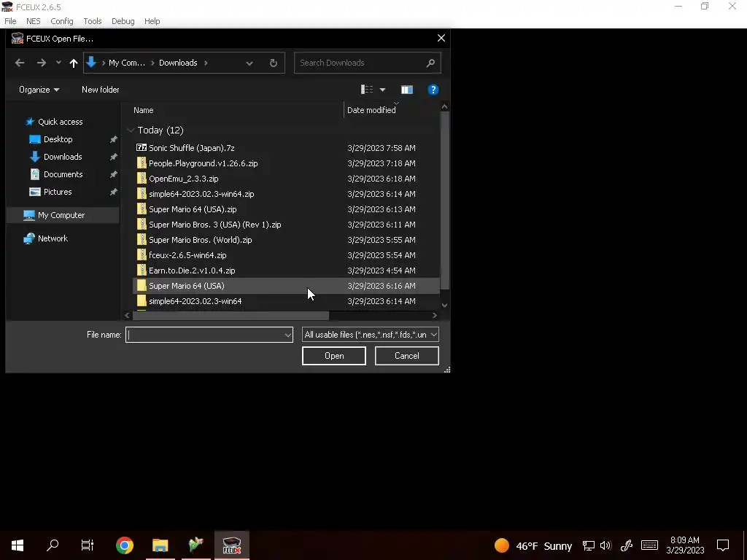Viewport: 747px width, 560px height.
Task: Refresh the Downloads folder listing
Action: tap(274, 63)
